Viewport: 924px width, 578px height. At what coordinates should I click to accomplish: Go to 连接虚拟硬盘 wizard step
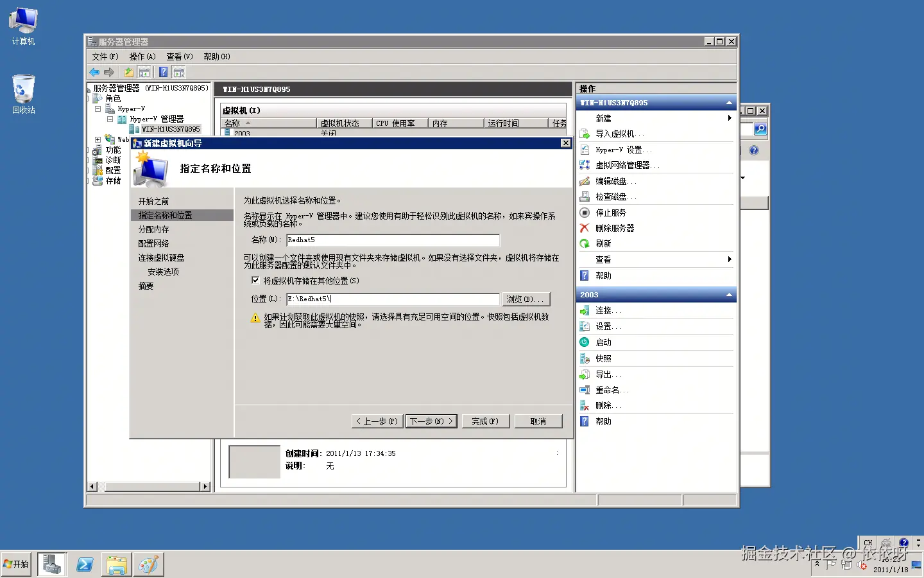click(162, 258)
